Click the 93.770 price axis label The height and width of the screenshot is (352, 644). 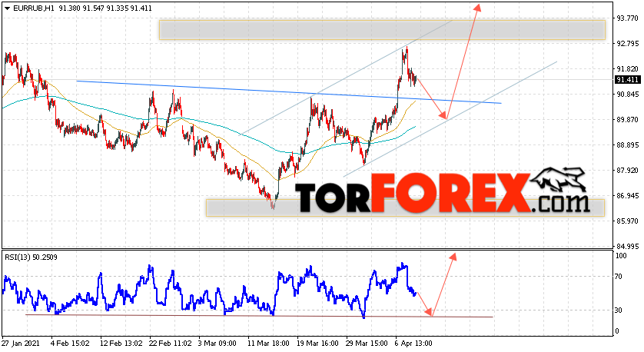pyautogui.click(x=627, y=18)
